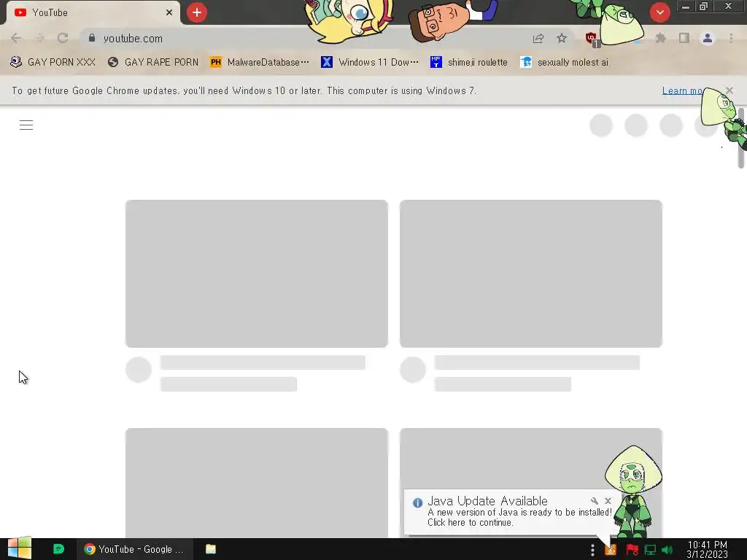This screenshot has width=747, height=560.
Task: Dismiss the Chrome update infobar
Action: click(x=729, y=90)
